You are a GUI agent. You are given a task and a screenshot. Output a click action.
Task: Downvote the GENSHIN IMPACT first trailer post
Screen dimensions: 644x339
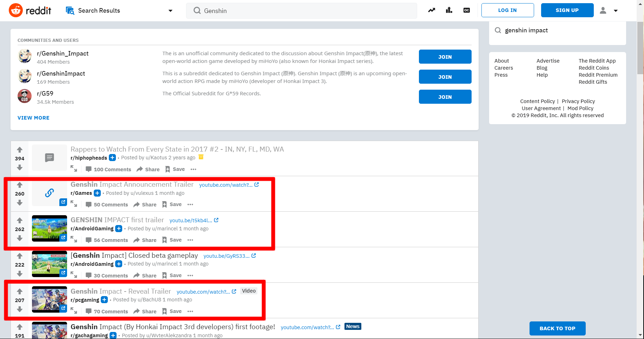[x=20, y=238]
